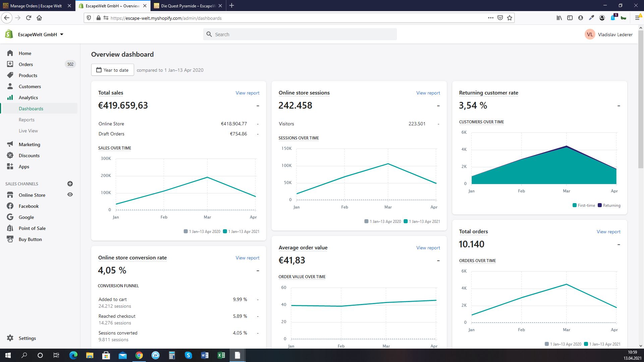This screenshot has height=362, width=644.
Task: Click View report for Total orders
Action: click(608, 232)
